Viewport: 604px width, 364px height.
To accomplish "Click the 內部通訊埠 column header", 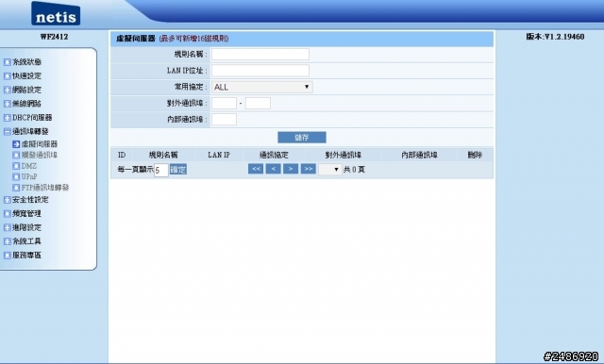I will pyautogui.click(x=419, y=155).
